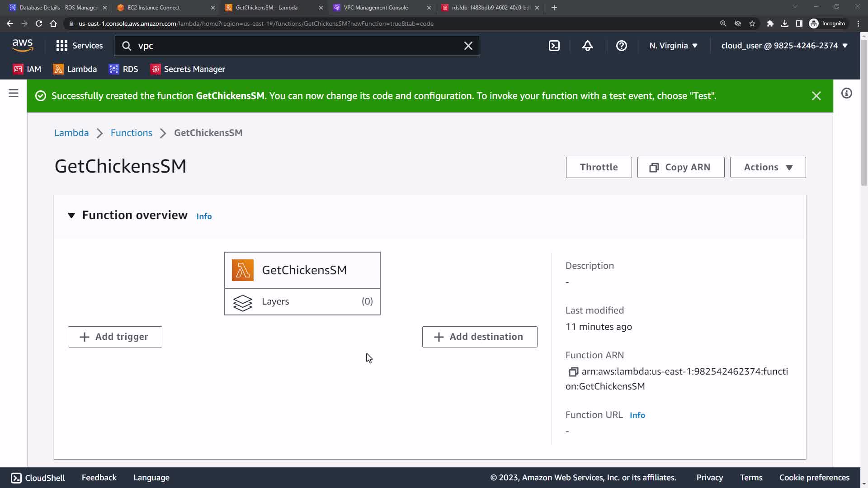The image size is (868, 488).
Task: Open CloudShell icon in top navigation bar
Action: tap(554, 46)
